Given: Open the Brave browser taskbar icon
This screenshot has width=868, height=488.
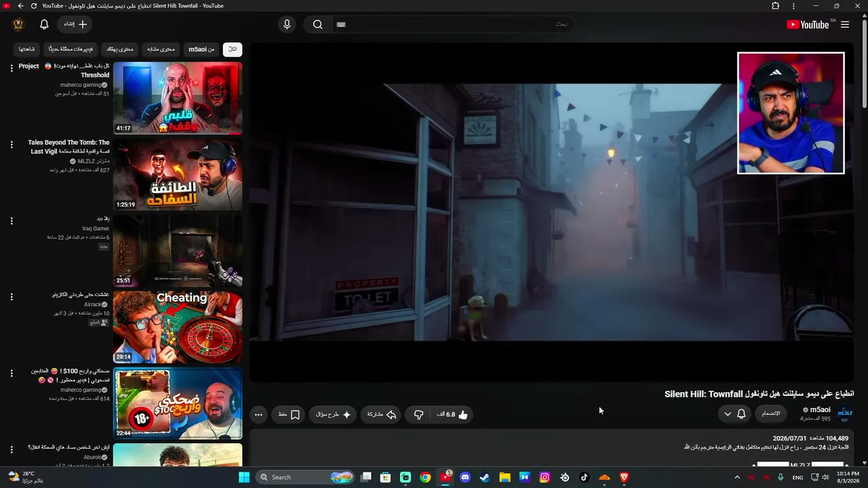Looking at the screenshot, I should [x=625, y=477].
